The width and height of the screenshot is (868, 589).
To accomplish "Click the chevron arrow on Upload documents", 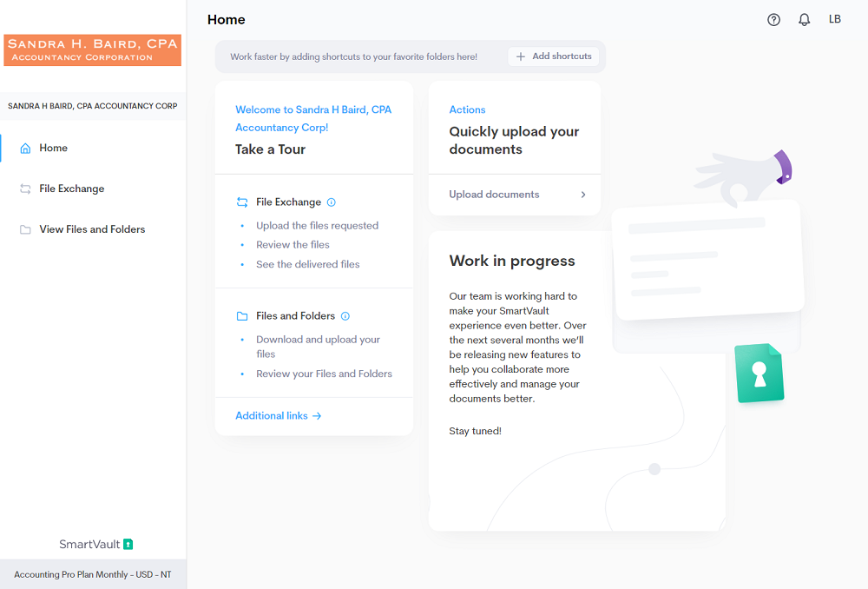I will (583, 195).
